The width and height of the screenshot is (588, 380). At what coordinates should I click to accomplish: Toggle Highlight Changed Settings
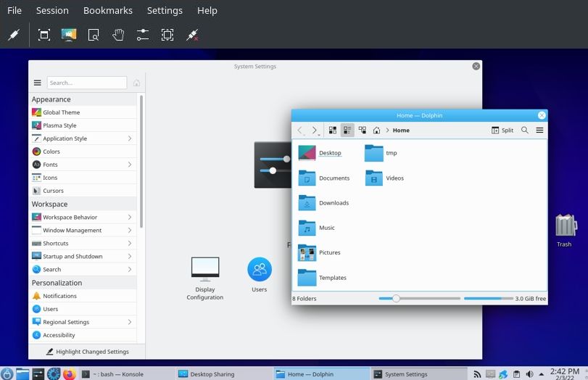tap(87, 352)
